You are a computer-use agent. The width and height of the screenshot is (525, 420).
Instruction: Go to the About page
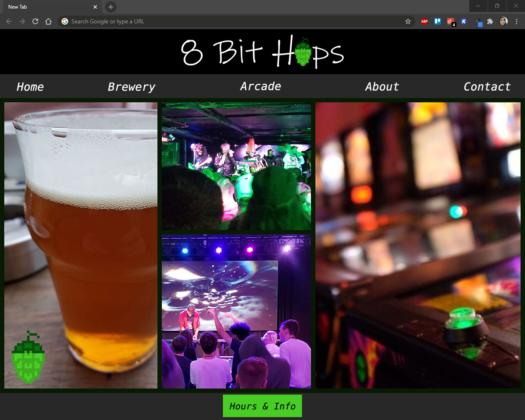pyautogui.click(x=382, y=87)
